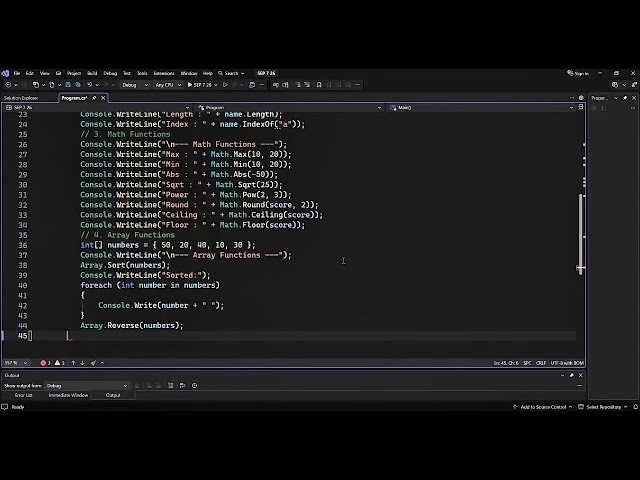Open the Show output from Debug dropdown
This screenshot has width=640, height=480.
tap(87, 386)
